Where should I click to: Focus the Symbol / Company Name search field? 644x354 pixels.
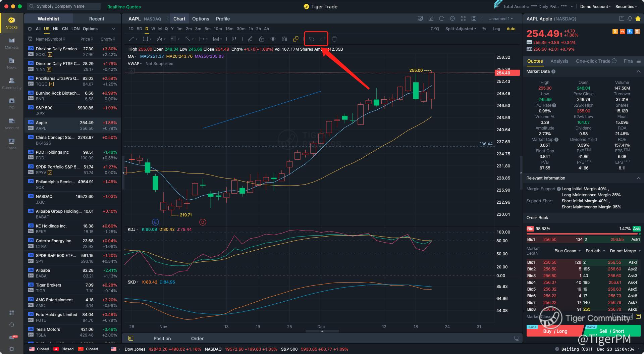(64, 6)
